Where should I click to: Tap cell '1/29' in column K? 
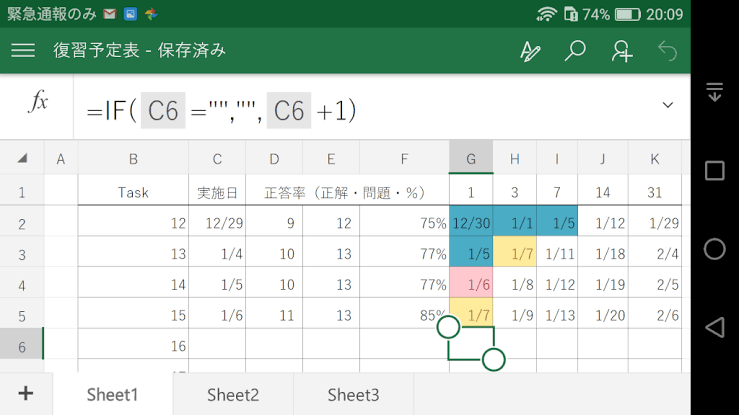coord(655,221)
